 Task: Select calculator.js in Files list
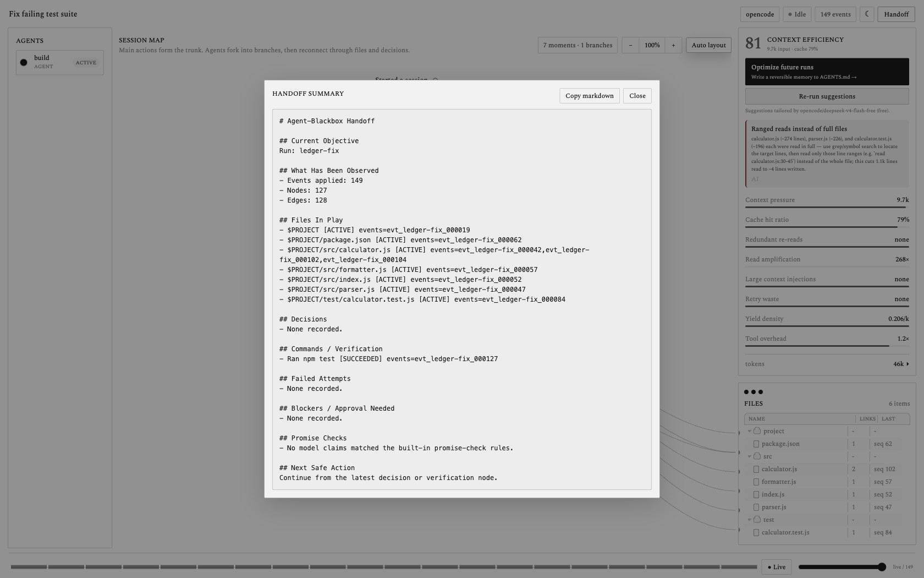click(779, 469)
